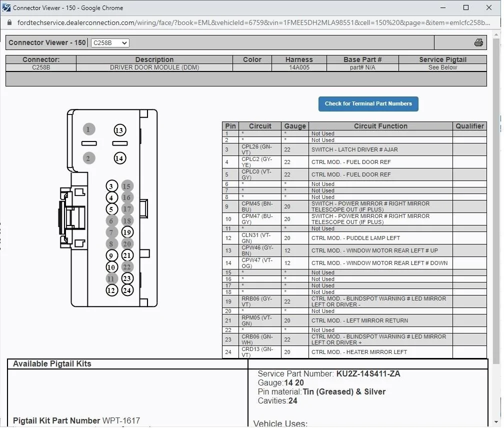504x428 pixels.
Task: Click greyed pin 15 in the diagram
Action: pyautogui.click(x=127, y=186)
